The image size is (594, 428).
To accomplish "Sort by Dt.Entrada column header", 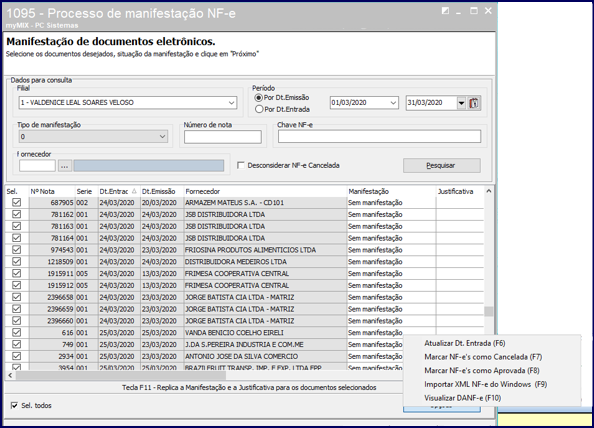I will click(x=119, y=191).
